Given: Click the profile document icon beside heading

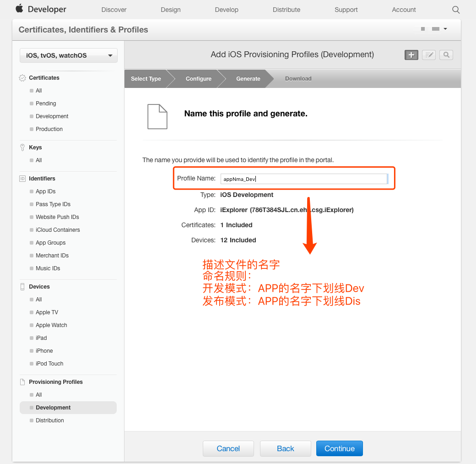Looking at the screenshot, I should [x=157, y=117].
